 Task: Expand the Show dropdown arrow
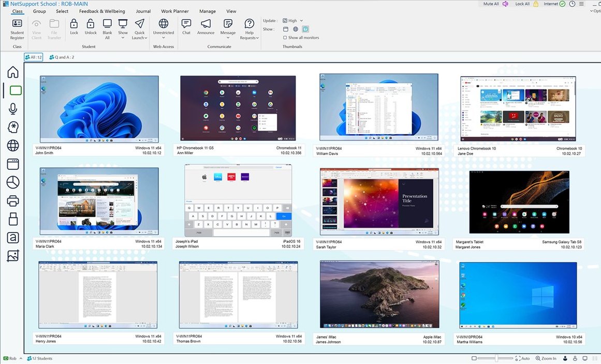pyautogui.click(x=123, y=38)
